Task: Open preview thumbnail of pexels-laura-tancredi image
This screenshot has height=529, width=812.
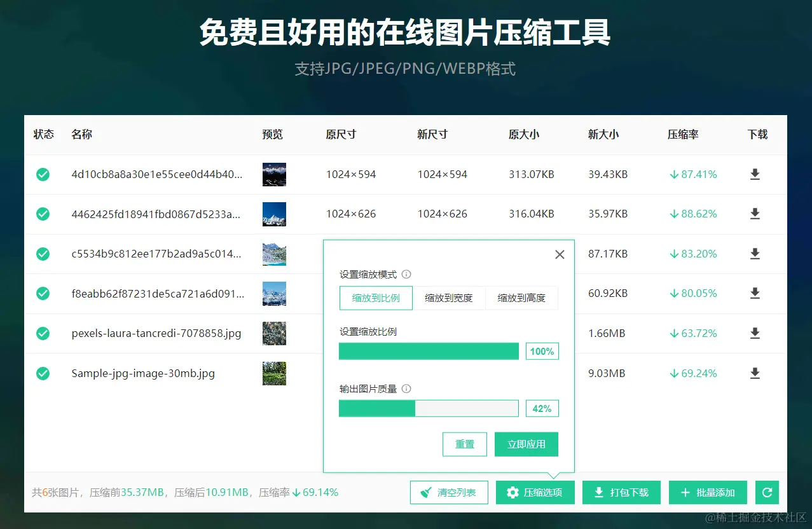Action: tap(274, 333)
